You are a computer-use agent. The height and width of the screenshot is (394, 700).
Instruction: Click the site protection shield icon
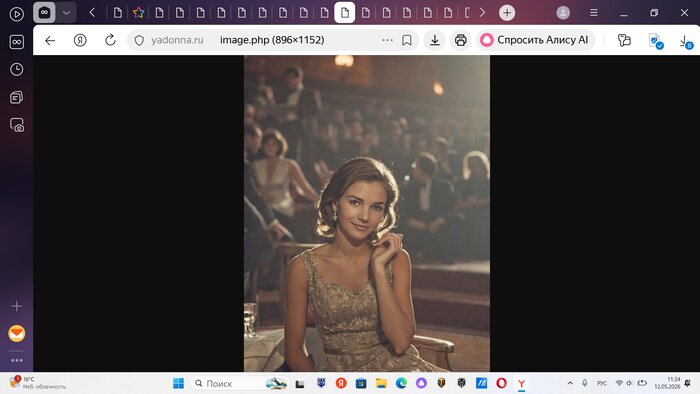pos(139,40)
